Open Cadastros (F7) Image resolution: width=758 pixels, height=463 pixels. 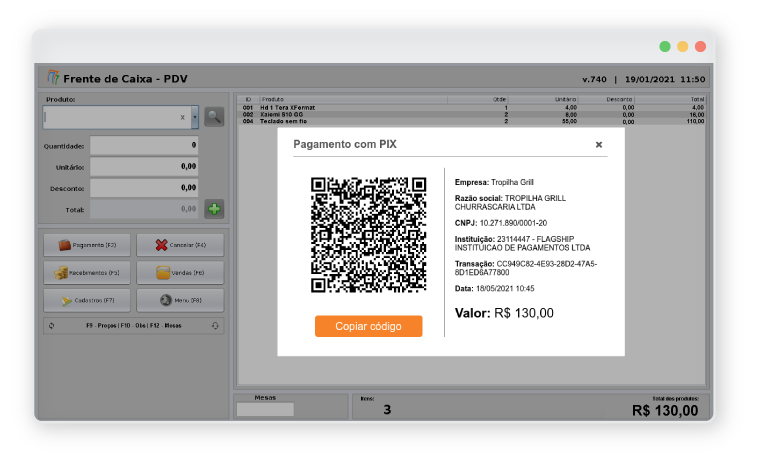(x=90, y=300)
